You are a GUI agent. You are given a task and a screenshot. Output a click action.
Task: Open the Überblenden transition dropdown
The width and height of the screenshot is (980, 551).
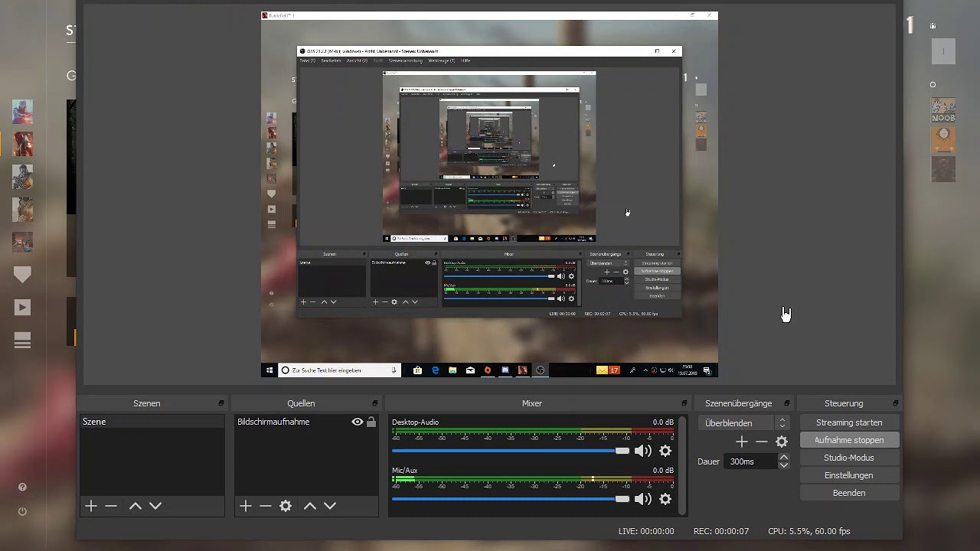pos(743,422)
